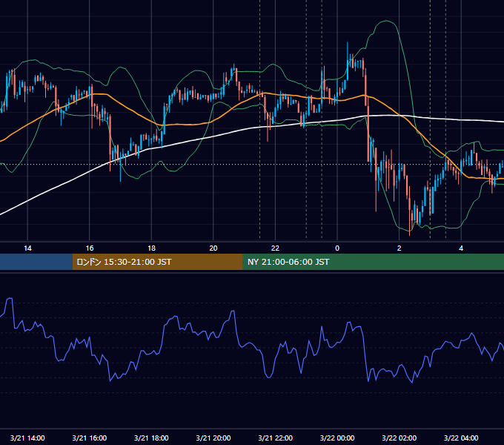Image resolution: width=504 pixels, height=445 pixels.
Task: Click the hour label 2 on the price chart axis
Action: click(399, 248)
